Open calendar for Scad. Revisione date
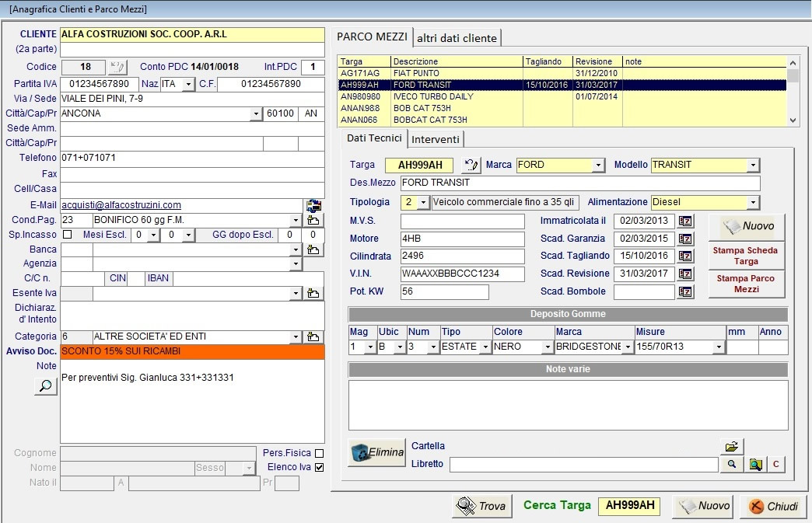Image resolution: width=812 pixels, height=523 pixels. click(x=685, y=274)
